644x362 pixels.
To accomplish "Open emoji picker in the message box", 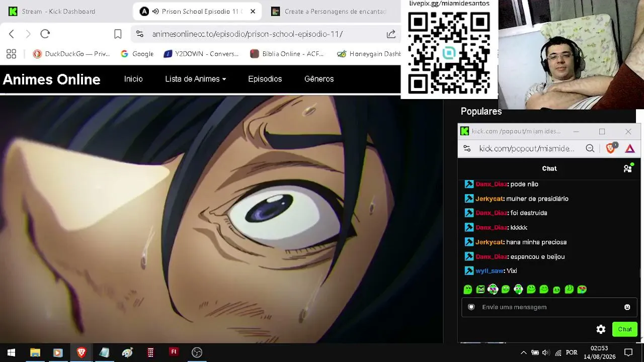I will click(x=627, y=307).
